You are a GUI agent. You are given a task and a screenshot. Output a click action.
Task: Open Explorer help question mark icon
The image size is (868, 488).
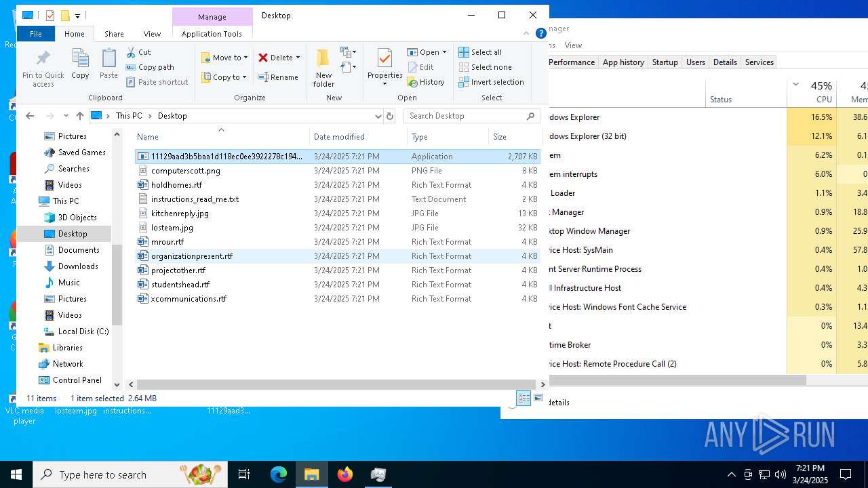click(x=541, y=33)
